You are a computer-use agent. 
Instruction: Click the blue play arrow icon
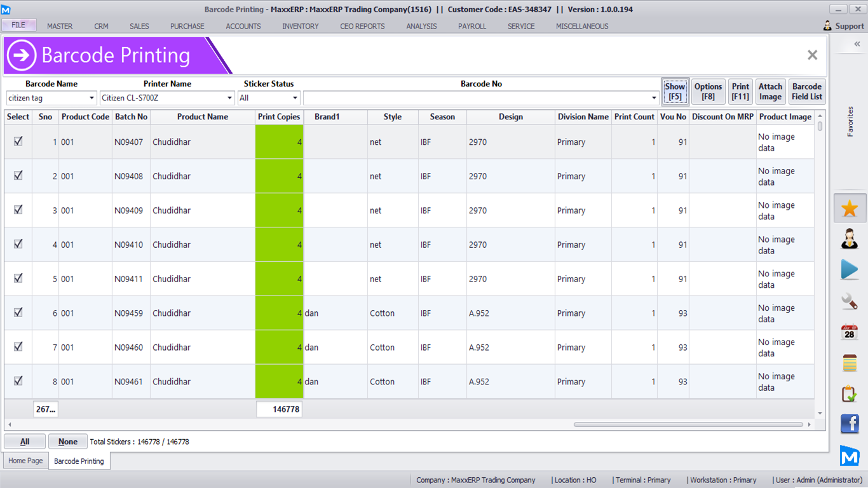click(x=850, y=269)
